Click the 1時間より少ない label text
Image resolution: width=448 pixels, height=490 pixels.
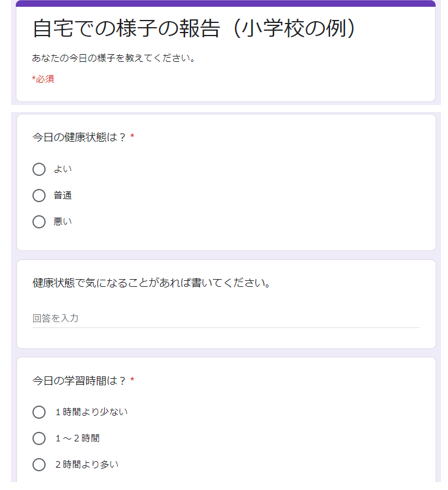tap(91, 412)
